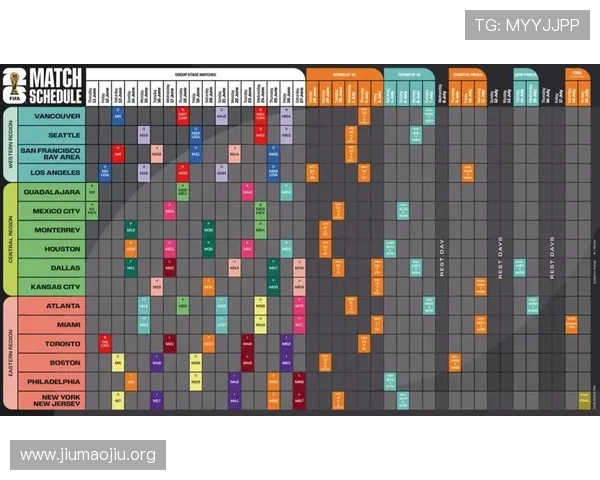600x480 pixels.
Task: Select the Round of 16 header tab
Action: click(409, 74)
